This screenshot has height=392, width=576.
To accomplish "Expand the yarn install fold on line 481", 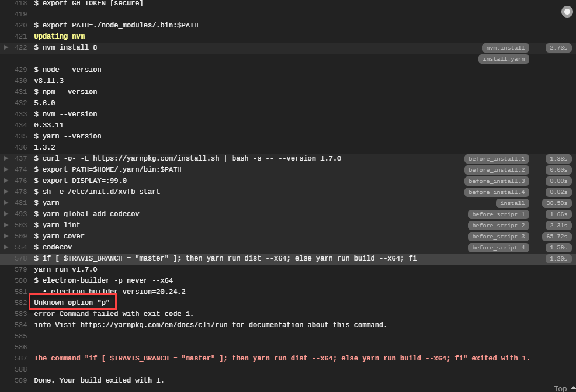I will pyautogui.click(x=6, y=203).
